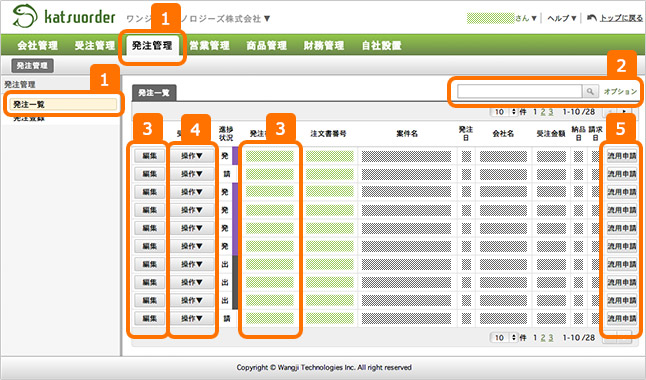Viewport: 646px width, 380px height.
Task: Click 編集 button in the first order row
Action: [150, 156]
